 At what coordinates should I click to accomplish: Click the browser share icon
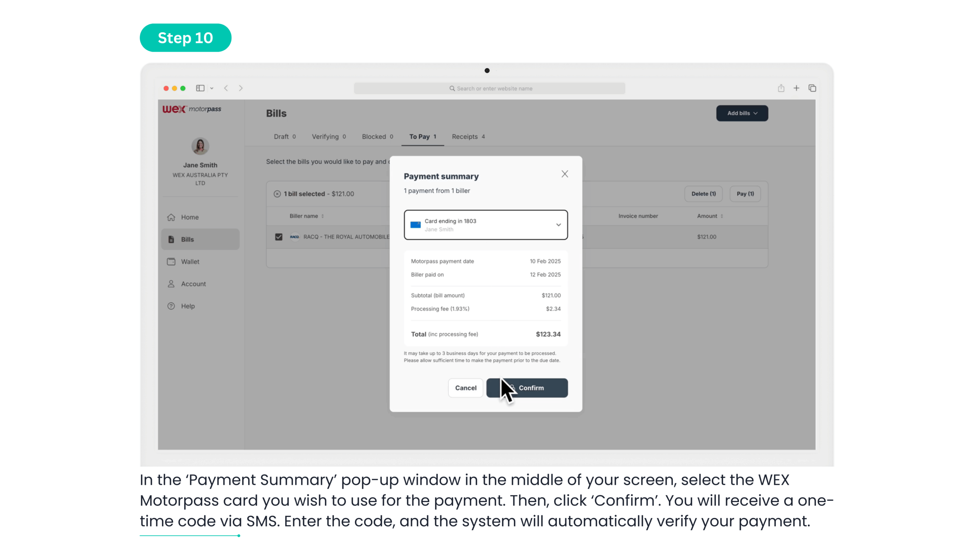coord(781,88)
